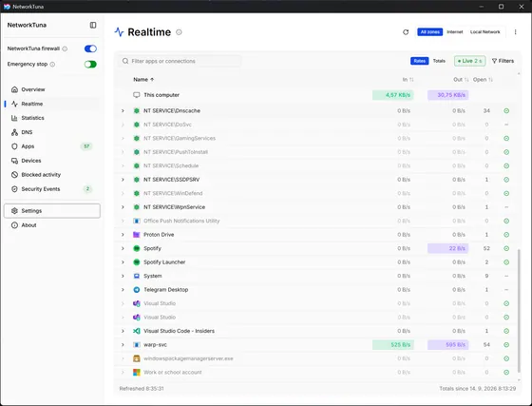Open the Apps page in sidebar
The height and width of the screenshot is (406, 532).
tap(52, 146)
